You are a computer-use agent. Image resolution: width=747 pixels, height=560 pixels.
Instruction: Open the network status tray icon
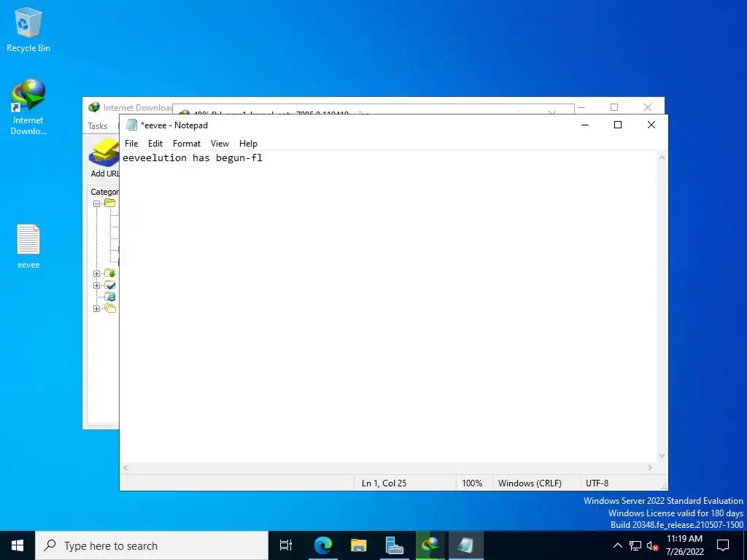point(635,545)
